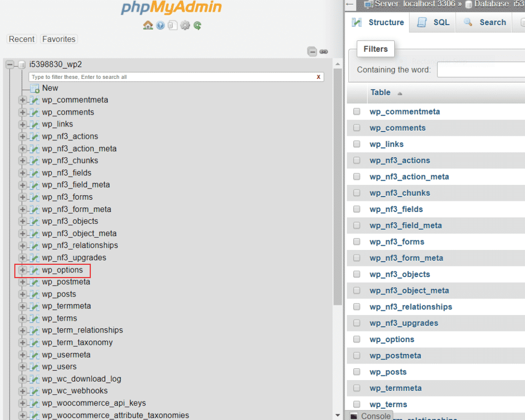Click Console terminal icon

click(354, 416)
